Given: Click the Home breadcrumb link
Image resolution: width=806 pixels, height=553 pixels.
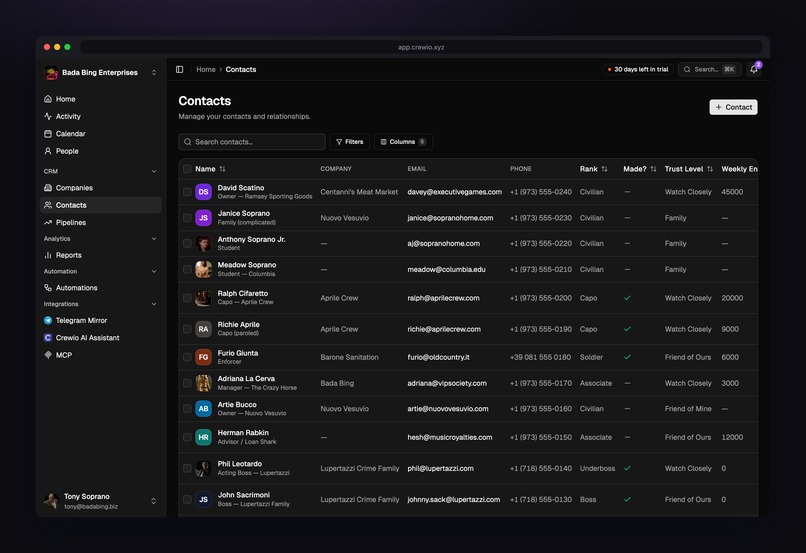Looking at the screenshot, I should pos(206,69).
